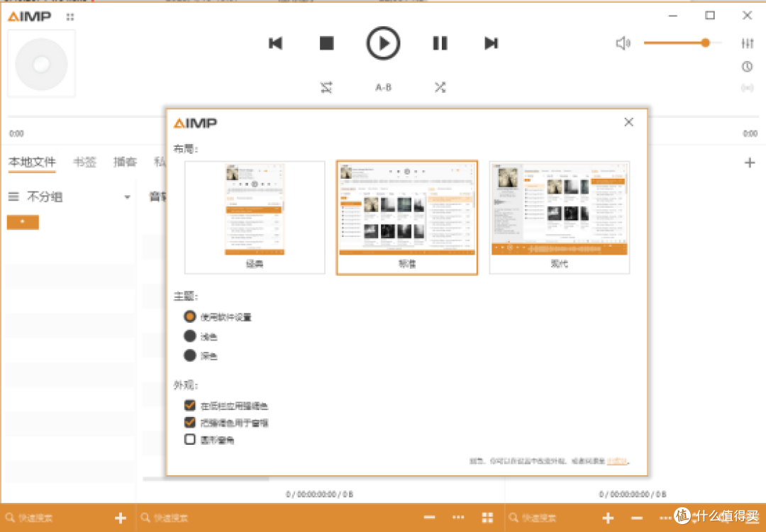Select the 深色 theme radio button
The image size is (766, 532).
[189, 355]
